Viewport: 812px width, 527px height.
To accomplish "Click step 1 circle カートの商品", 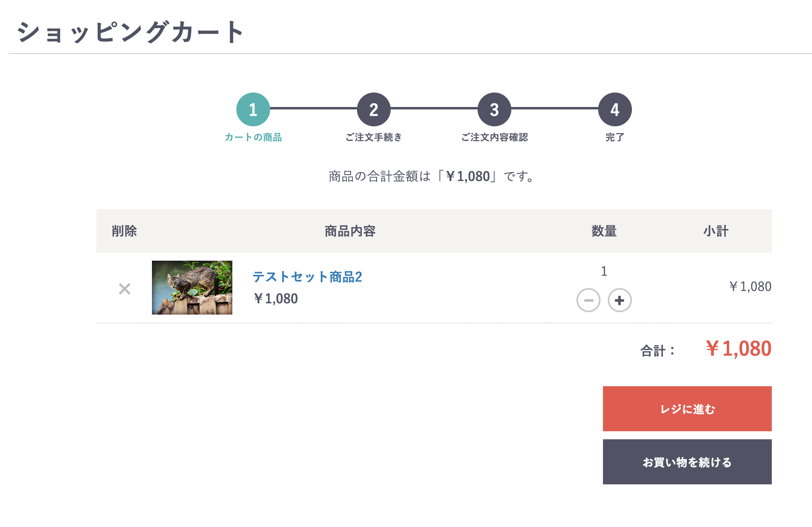I will click(x=253, y=109).
